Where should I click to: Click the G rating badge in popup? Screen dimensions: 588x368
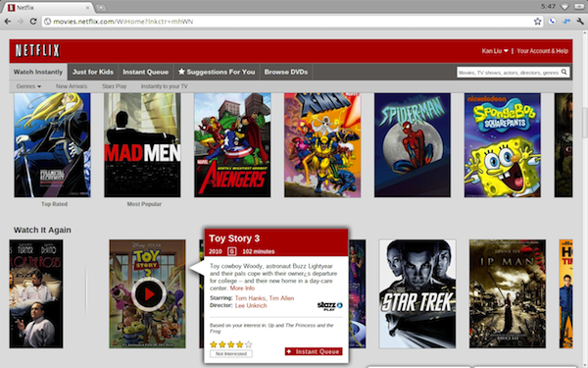point(231,251)
